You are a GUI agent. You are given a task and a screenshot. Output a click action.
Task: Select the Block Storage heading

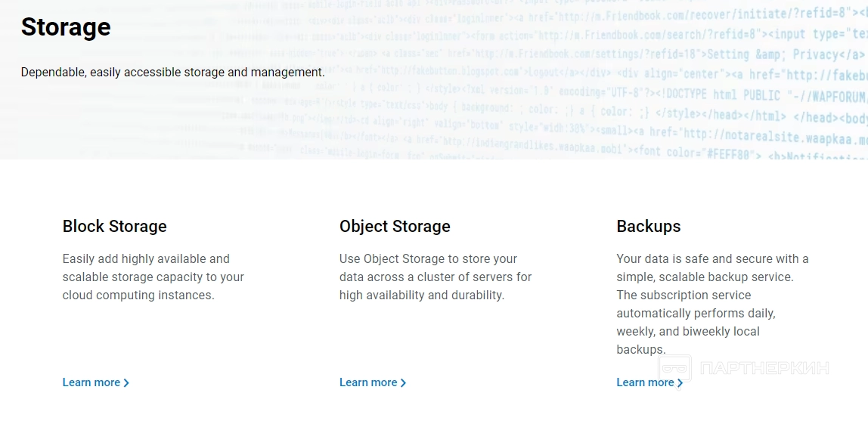[114, 226]
